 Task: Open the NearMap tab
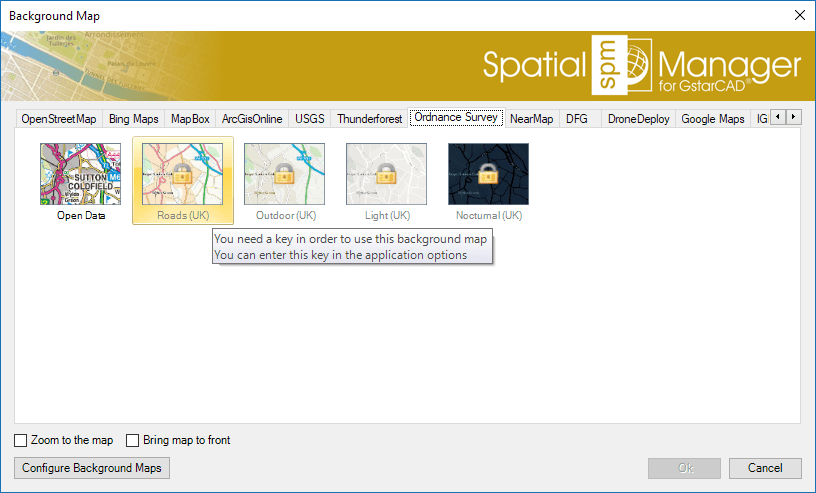531,119
